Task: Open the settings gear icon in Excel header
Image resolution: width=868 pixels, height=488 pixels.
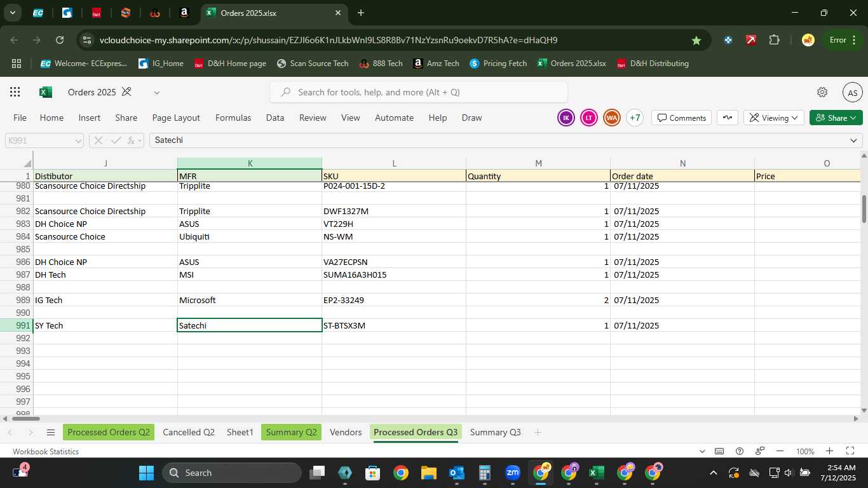Action: 822,92
